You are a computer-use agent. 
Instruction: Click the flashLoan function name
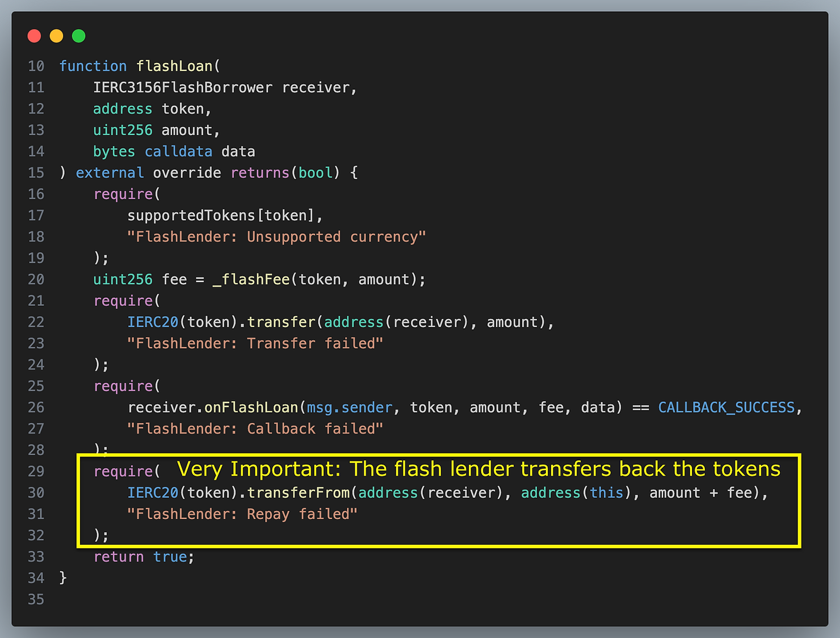click(x=174, y=66)
